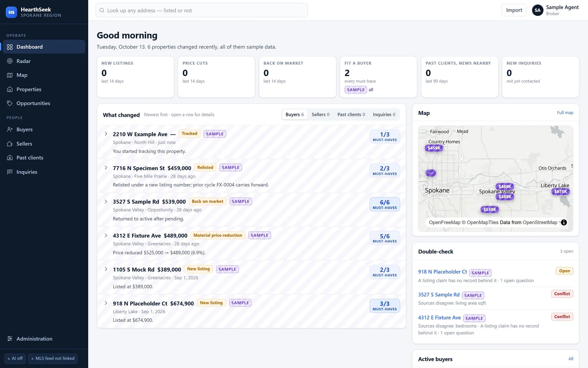
Task: Expand the 4312 E Fixture Ave row
Action: tap(106, 236)
